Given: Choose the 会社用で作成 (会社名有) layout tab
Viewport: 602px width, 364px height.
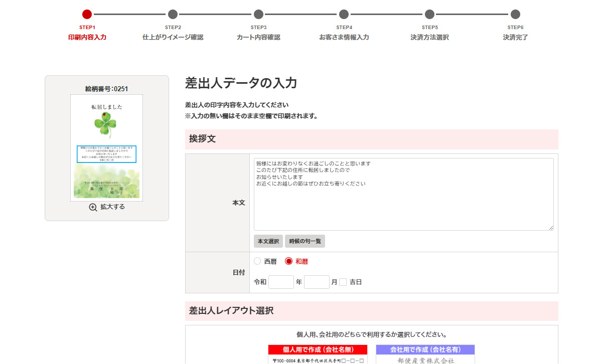Looking at the screenshot, I should [425, 349].
